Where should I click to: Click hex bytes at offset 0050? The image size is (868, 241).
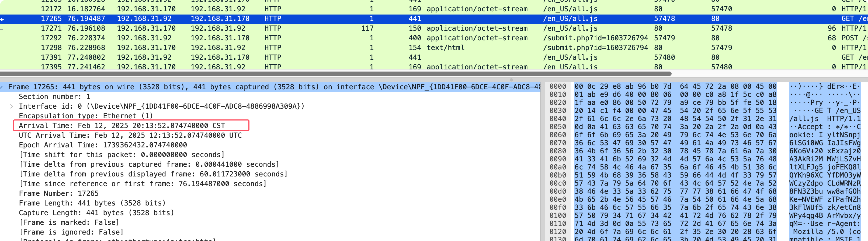pyautogui.click(x=675, y=127)
